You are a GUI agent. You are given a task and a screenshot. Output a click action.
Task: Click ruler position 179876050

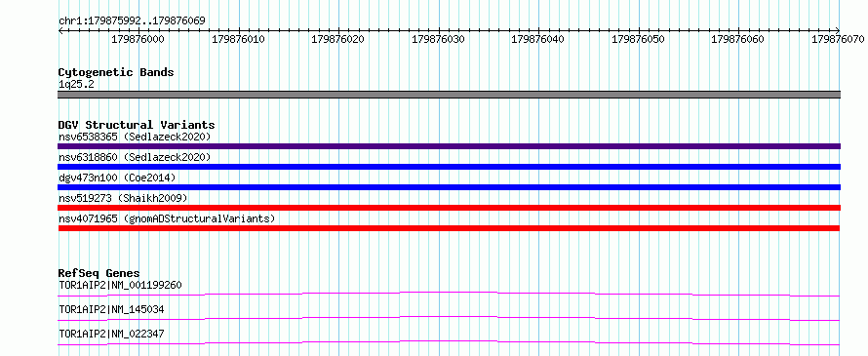tap(638, 39)
